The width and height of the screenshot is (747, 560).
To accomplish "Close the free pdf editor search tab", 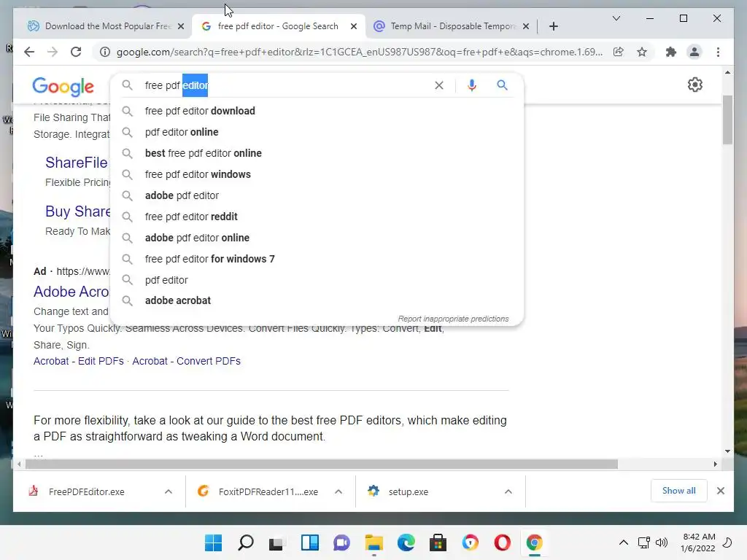I will pyautogui.click(x=354, y=26).
